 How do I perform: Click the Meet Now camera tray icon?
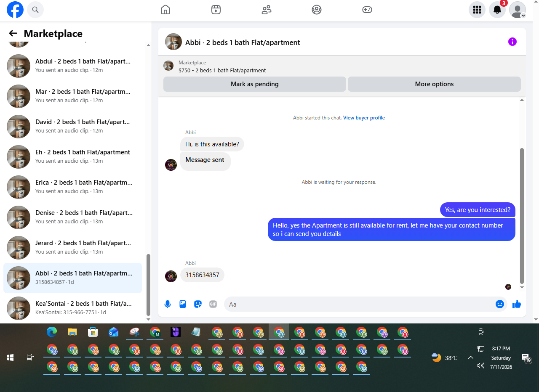(x=481, y=332)
